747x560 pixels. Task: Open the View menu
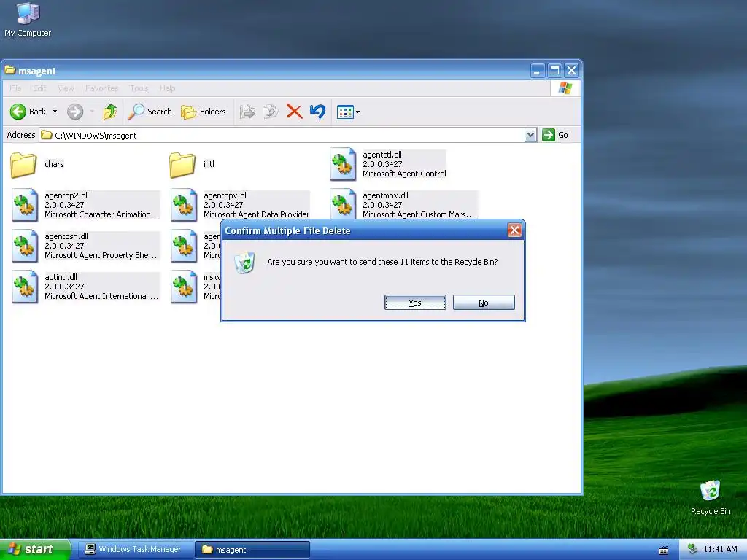point(66,88)
